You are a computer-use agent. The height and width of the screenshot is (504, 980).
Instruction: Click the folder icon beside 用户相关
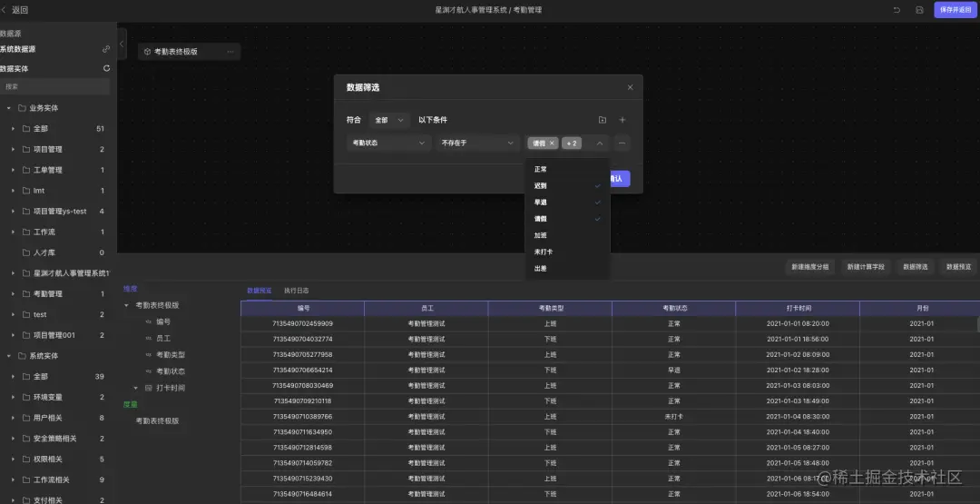[26, 418]
